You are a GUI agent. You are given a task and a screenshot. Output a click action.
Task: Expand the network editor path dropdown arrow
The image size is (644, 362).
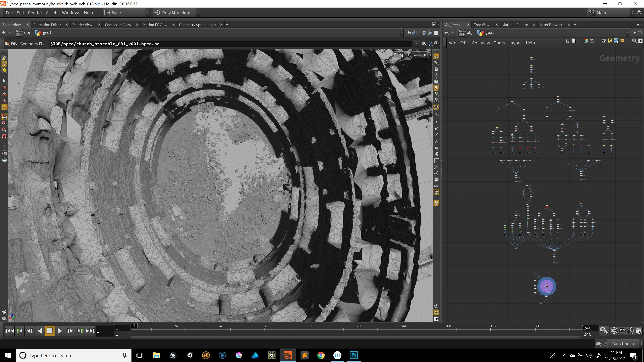[x=628, y=33]
